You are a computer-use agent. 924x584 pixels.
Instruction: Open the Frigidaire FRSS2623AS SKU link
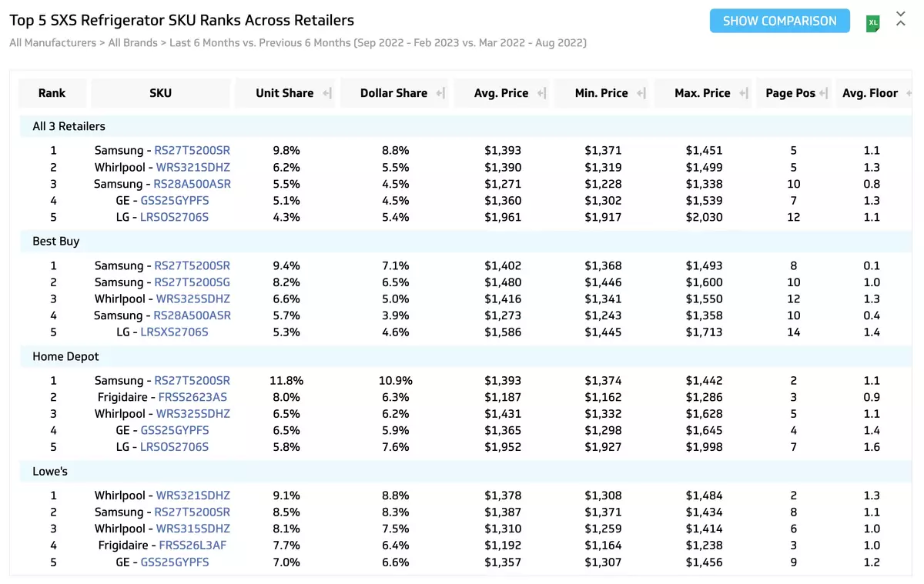point(192,397)
